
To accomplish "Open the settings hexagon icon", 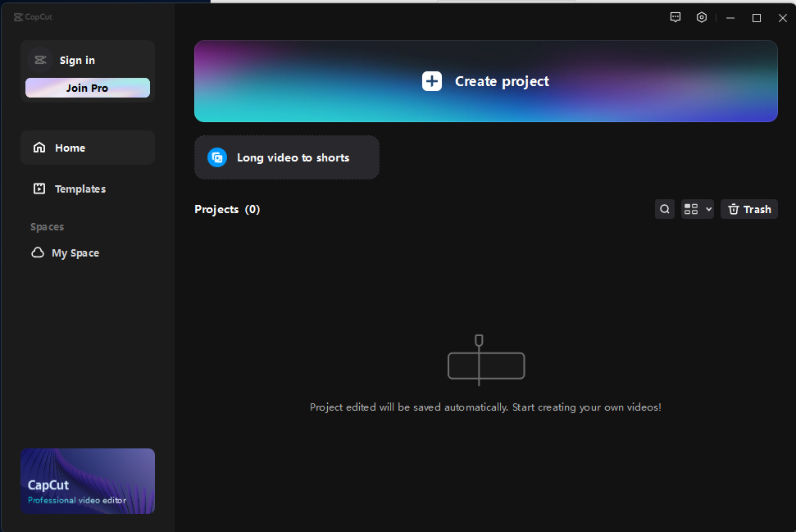I will pos(702,18).
